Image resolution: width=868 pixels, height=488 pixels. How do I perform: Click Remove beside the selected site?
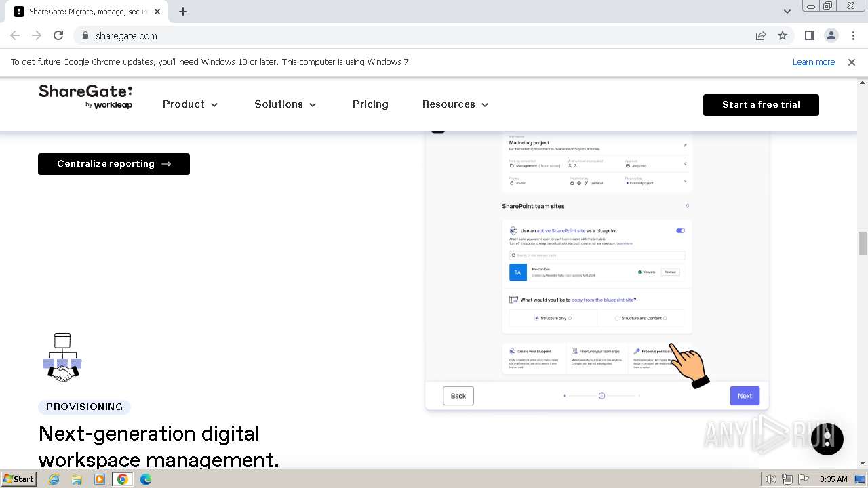[x=670, y=272]
